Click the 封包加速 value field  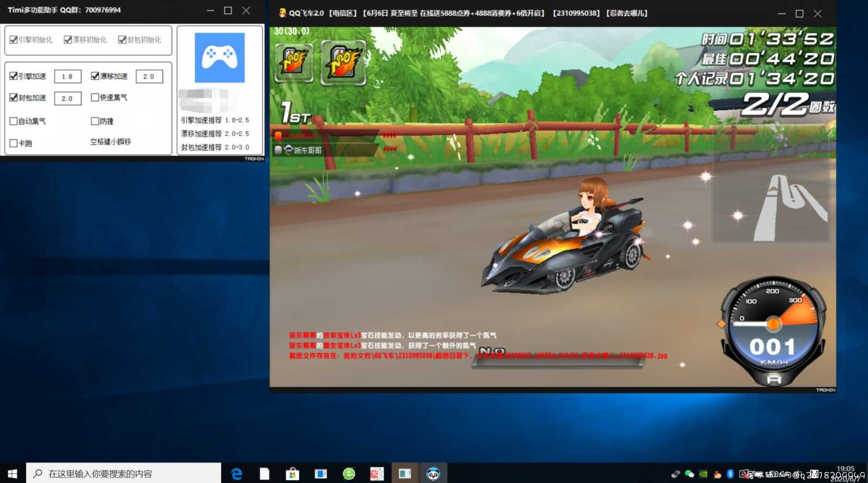click(68, 98)
